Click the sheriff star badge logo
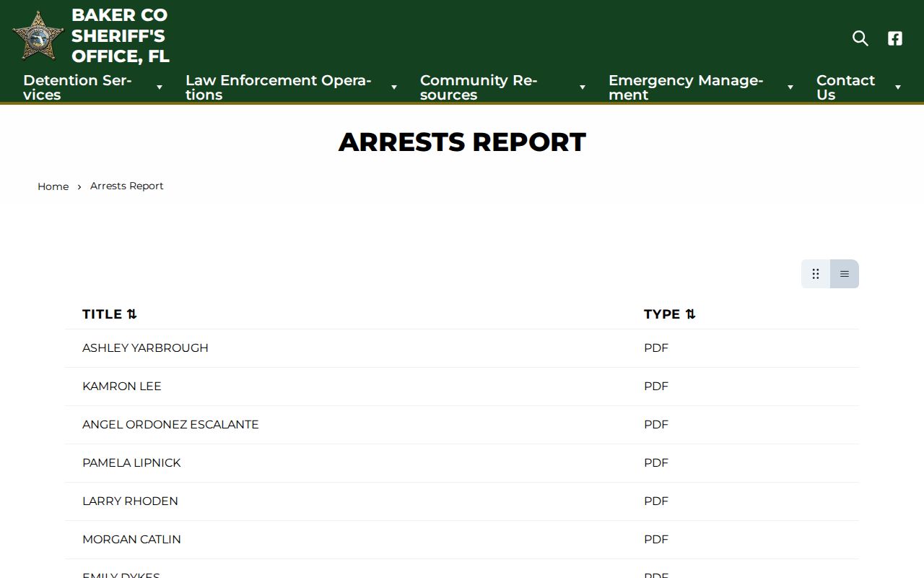Image resolution: width=924 pixels, height=578 pixels. [x=38, y=35]
